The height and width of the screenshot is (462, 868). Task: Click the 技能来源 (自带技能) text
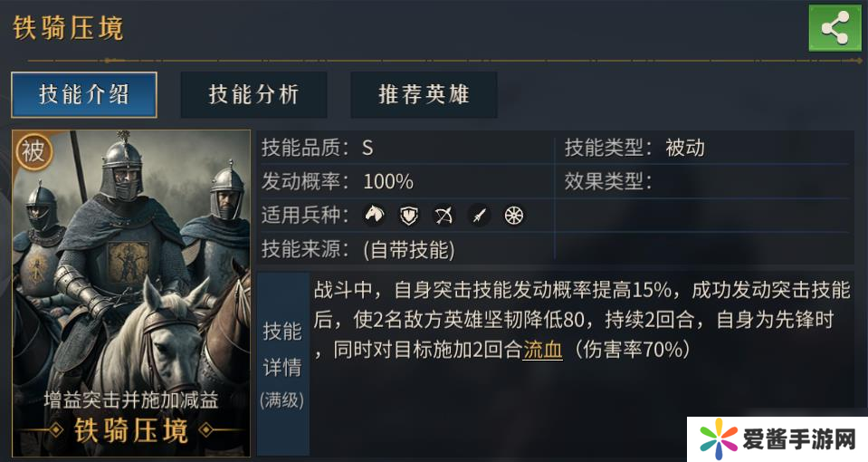(408, 249)
